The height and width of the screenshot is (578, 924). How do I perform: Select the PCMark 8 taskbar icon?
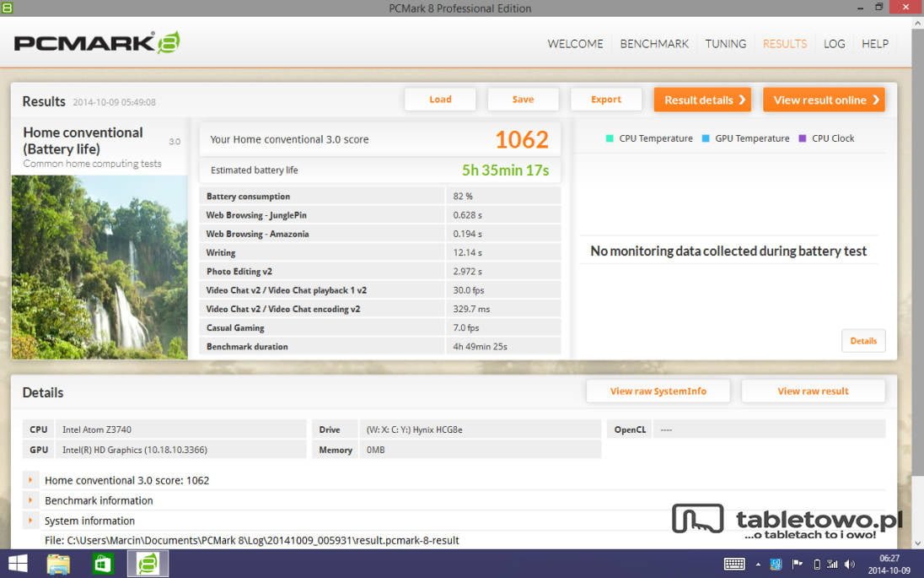tap(148, 564)
